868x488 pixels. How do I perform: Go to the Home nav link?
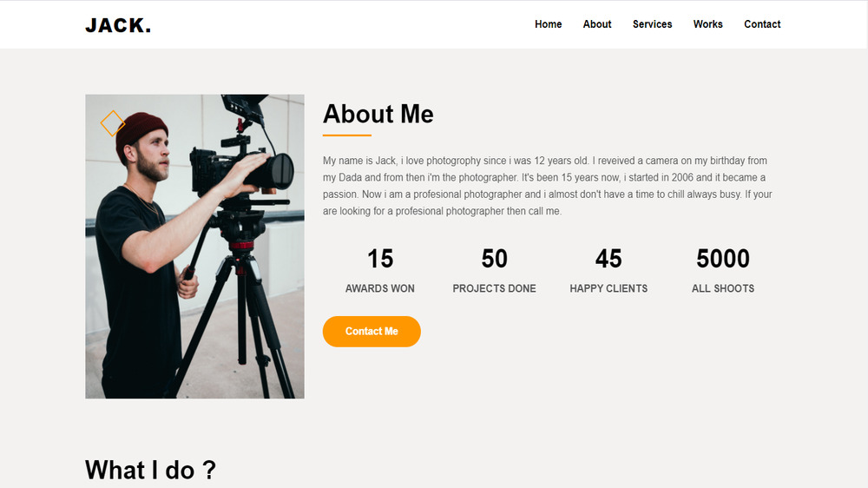(x=548, y=24)
